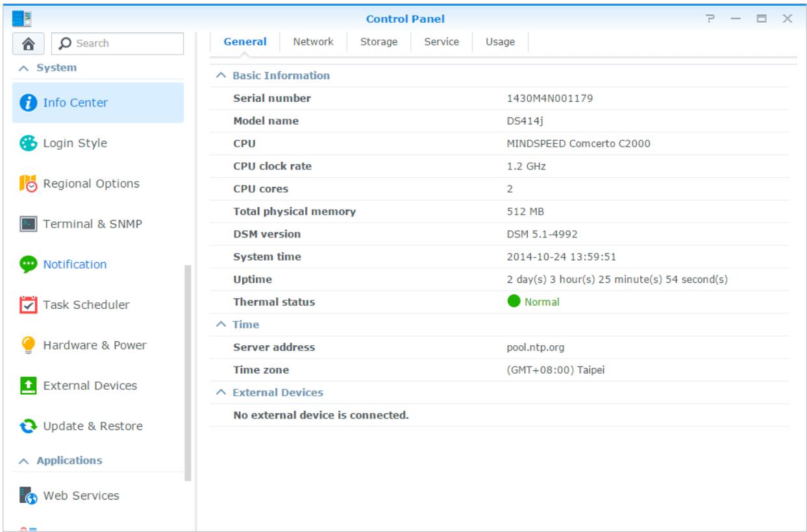The height and width of the screenshot is (532, 807).
Task: Select the CPU cores label
Action: coord(260,189)
